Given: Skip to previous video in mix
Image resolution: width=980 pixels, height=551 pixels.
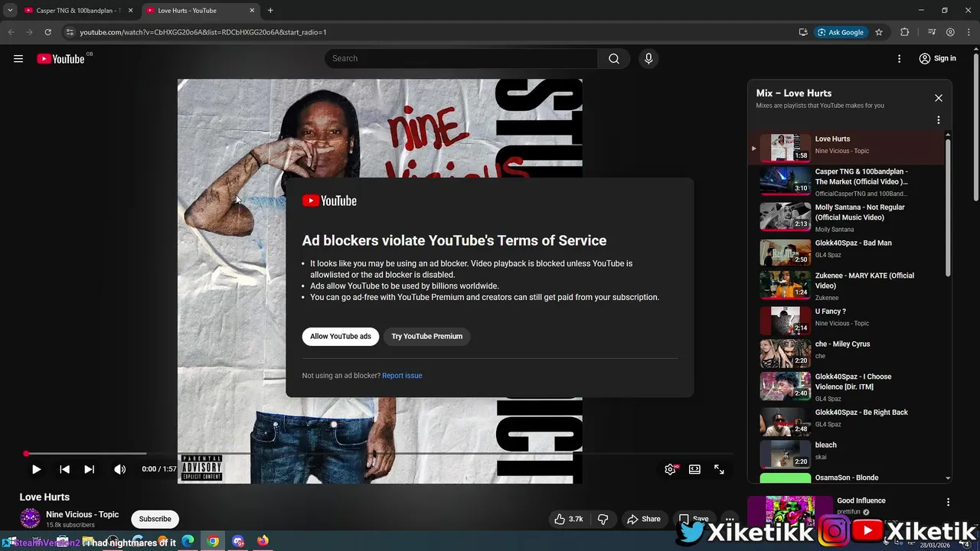Looking at the screenshot, I should click(x=64, y=469).
